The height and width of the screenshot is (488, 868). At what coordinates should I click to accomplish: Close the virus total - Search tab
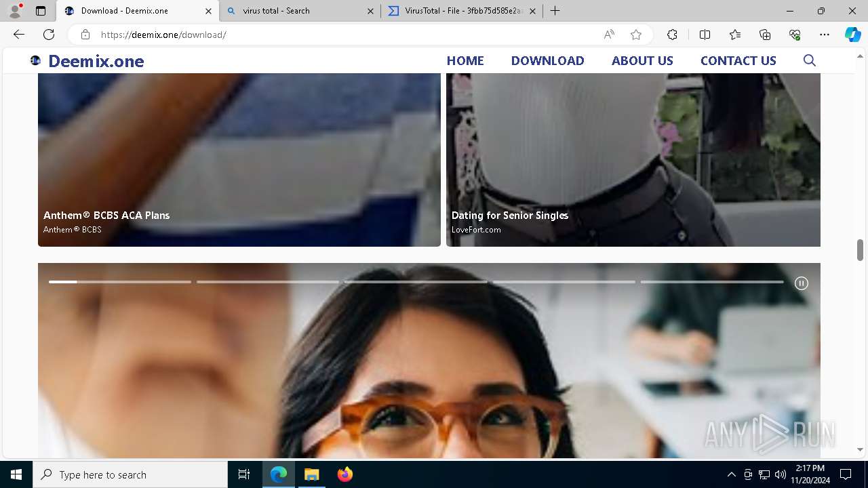370,11
